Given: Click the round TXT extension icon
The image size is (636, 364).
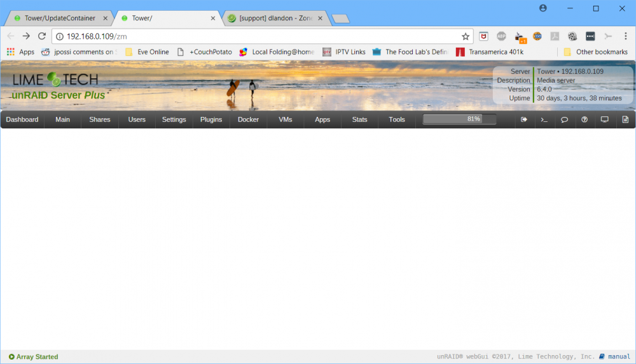Looking at the screenshot, I should 537,36.
